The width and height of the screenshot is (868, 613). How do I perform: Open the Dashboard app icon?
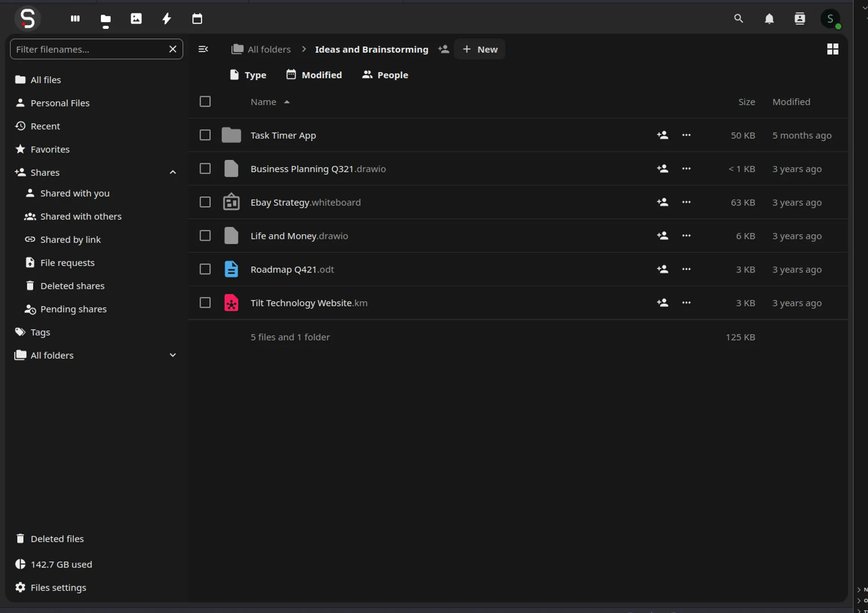click(x=75, y=19)
